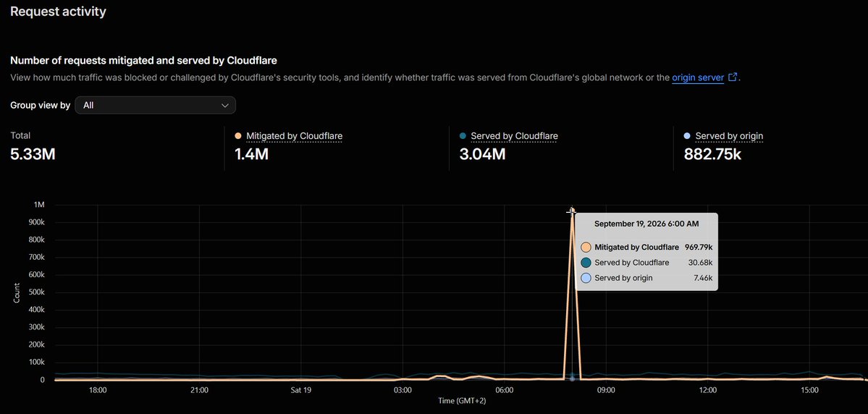This screenshot has height=414, width=868.
Task: Click the 15:00 x-axis label
Action: tap(809, 390)
